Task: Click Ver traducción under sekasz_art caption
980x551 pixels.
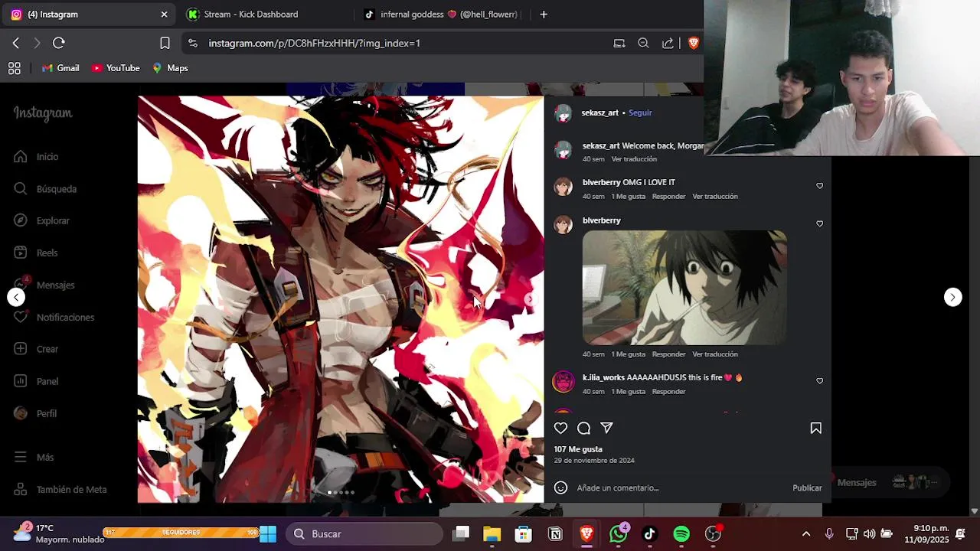Action: pos(634,159)
